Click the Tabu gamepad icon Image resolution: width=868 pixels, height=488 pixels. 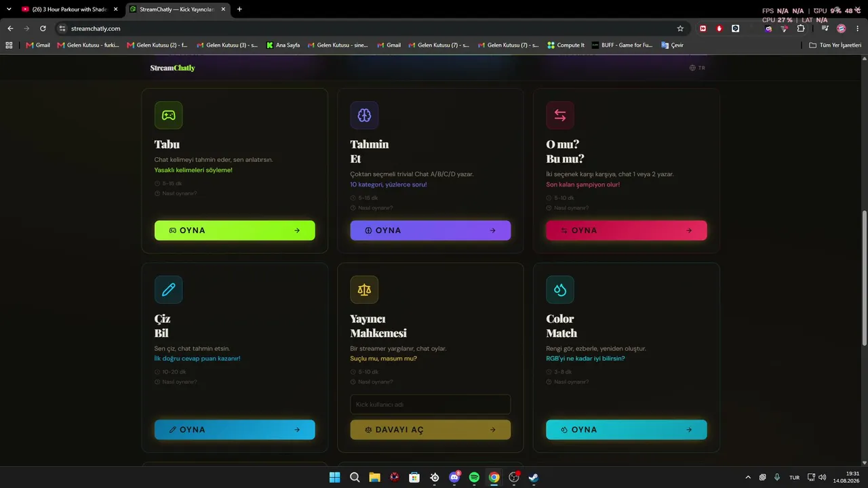[168, 115]
